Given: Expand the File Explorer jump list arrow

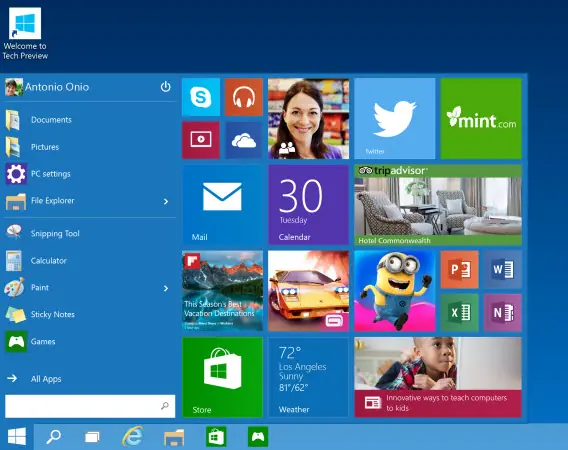Looking at the screenshot, I should pos(166,201).
